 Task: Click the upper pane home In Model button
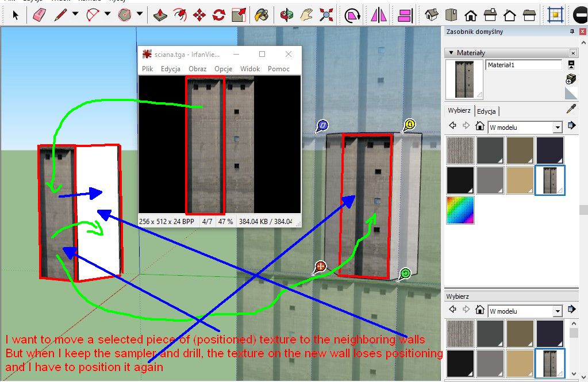pos(479,126)
